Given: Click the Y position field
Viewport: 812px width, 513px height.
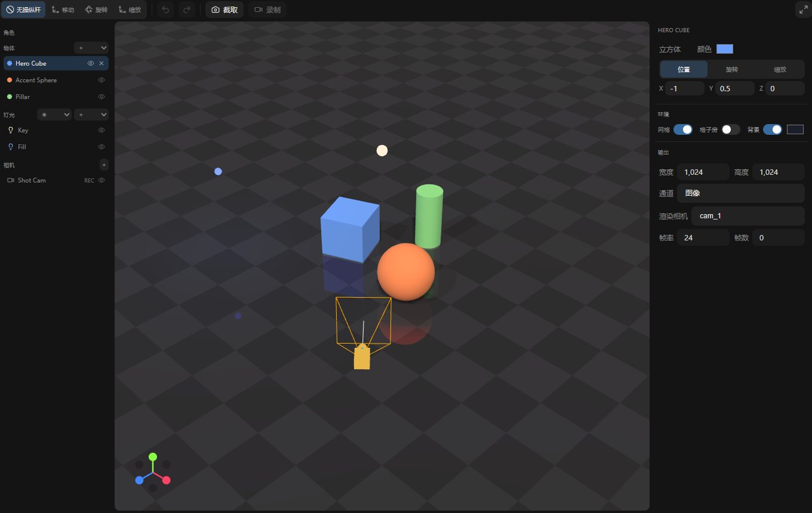Looking at the screenshot, I should coord(735,88).
